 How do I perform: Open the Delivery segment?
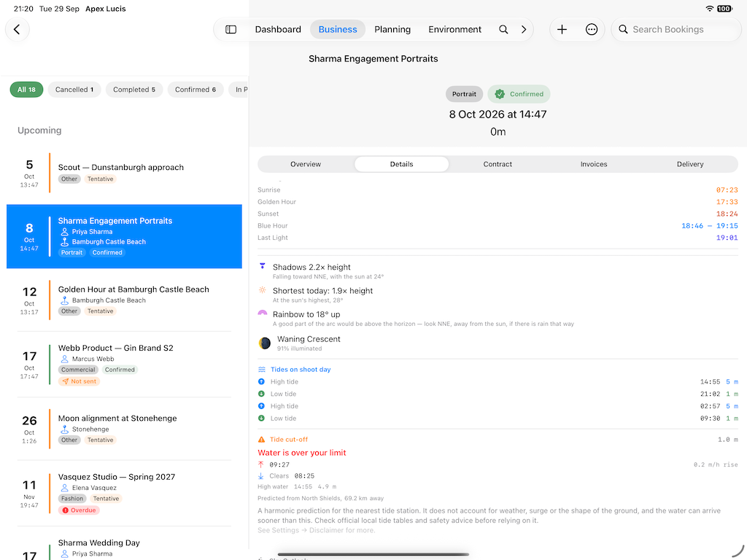pyautogui.click(x=690, y=164)
